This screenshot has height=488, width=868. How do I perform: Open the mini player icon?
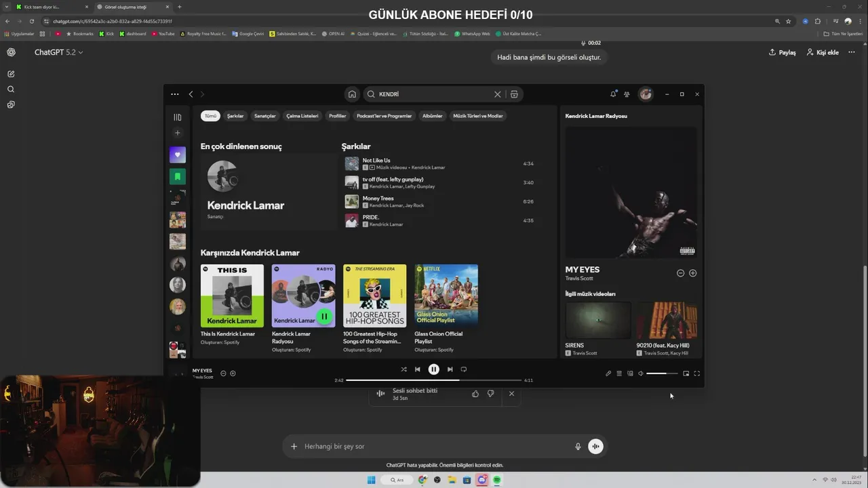686,373
